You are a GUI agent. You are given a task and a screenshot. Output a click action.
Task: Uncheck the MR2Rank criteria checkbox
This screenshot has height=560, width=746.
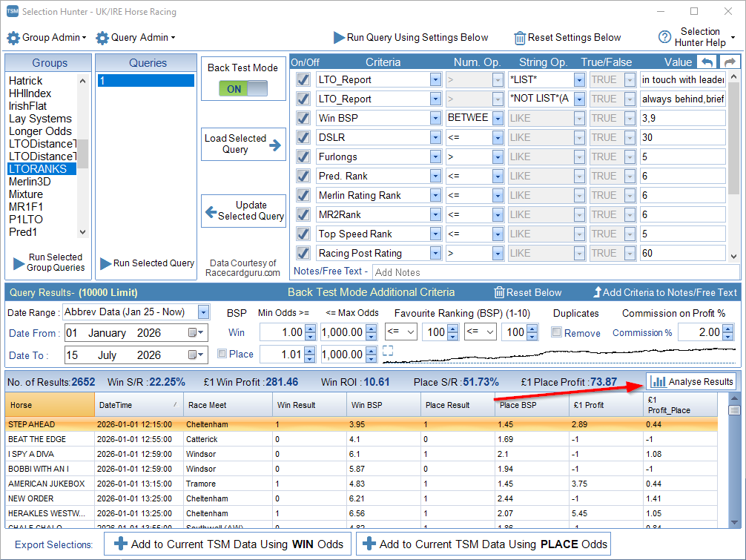tap(303, 214)
